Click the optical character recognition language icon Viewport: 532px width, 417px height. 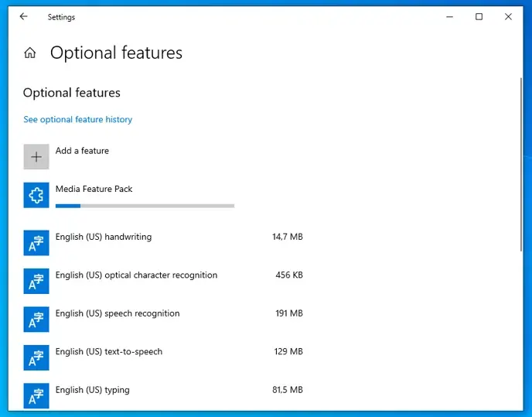(36, 281)
